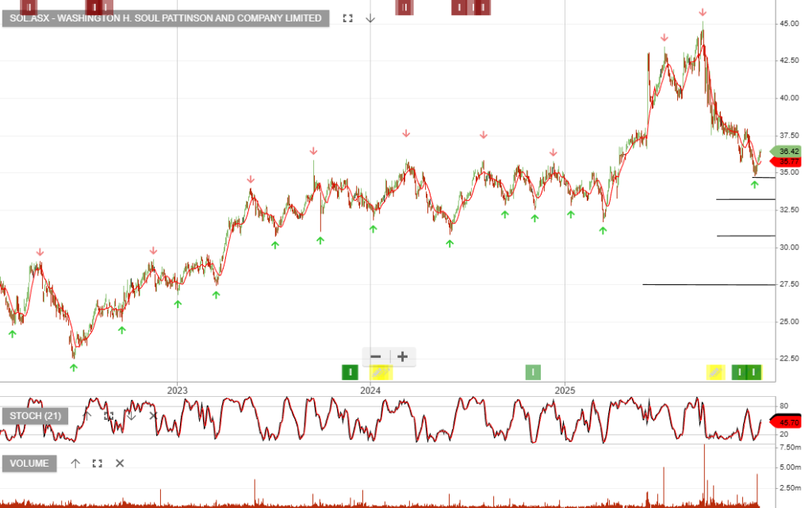Zoom out with the minus button
The height and width of the screenshot is (508, 812).
[x=376, y=356]
